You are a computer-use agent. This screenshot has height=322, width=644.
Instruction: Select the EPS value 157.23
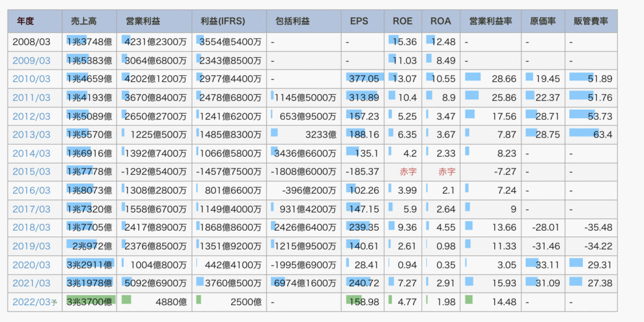[x=364, y=116]
